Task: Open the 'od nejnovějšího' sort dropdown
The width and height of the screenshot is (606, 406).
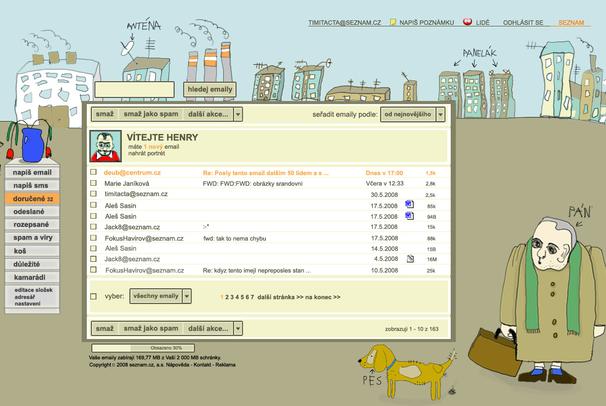Action: click(x=441, y=114)
